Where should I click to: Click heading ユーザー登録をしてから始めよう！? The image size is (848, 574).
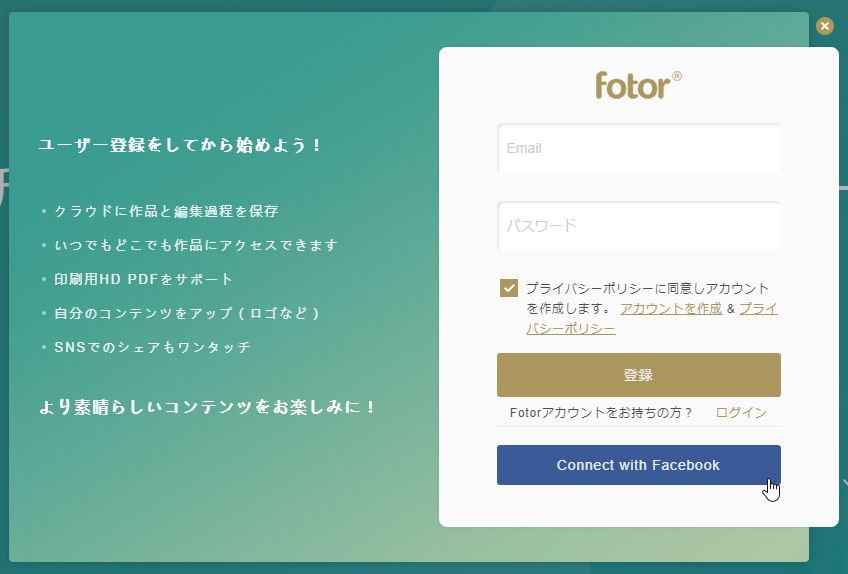tap(180, 145)
